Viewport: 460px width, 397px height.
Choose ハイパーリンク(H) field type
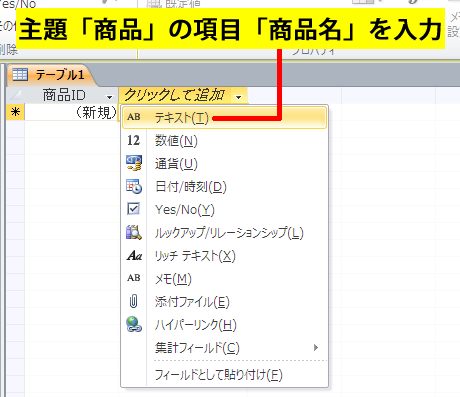pos(224,325)
